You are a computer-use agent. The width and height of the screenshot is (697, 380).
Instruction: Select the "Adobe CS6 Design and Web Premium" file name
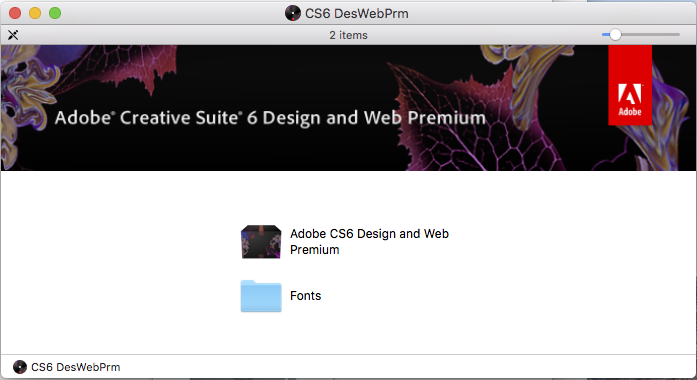pos(369,242)
